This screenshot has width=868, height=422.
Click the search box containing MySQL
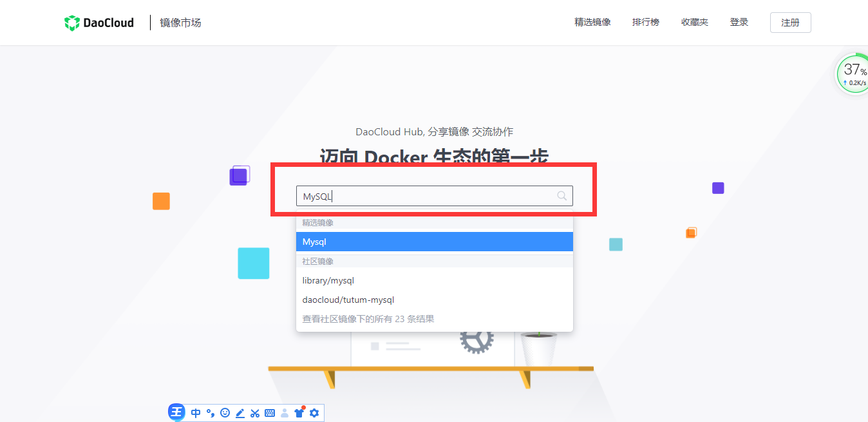435,196
